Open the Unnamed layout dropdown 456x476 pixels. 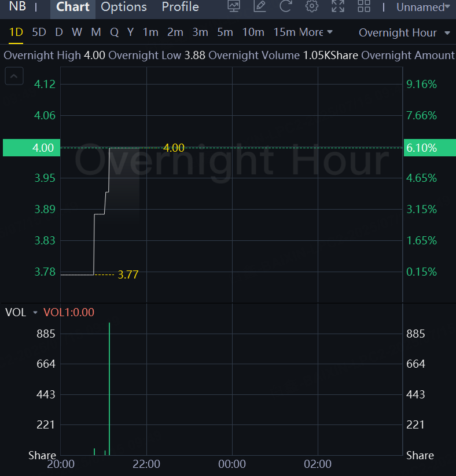point(423,7)
